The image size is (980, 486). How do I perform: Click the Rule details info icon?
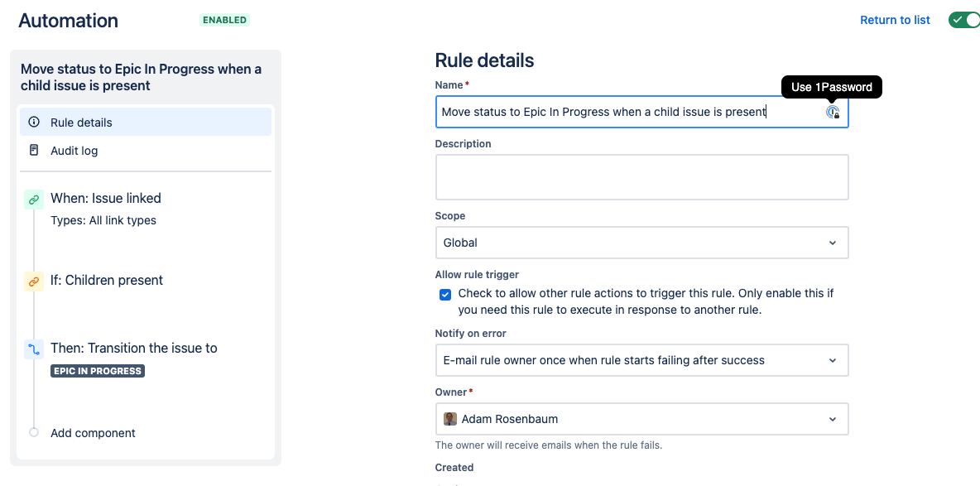tap(35, 122)
